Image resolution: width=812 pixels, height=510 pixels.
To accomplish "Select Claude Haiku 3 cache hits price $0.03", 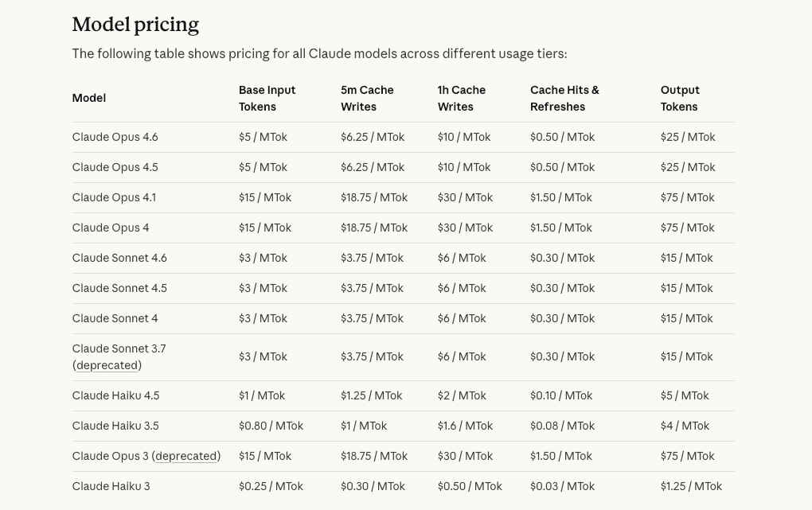I will tap(562, 486).
